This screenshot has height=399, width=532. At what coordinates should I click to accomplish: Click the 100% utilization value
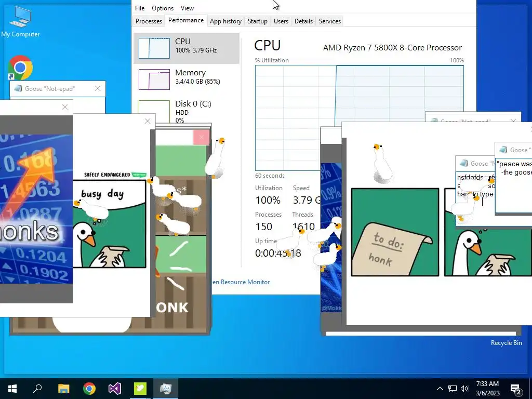[268, 200]
